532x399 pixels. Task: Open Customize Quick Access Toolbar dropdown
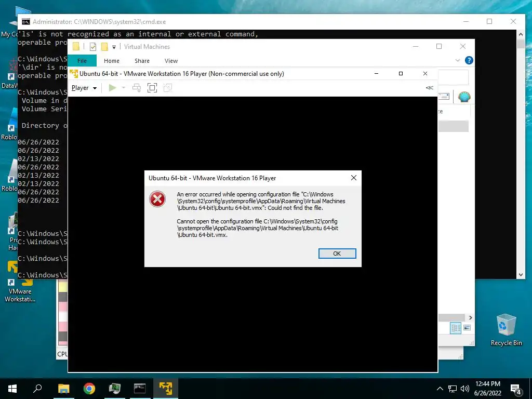coord(114,47)
